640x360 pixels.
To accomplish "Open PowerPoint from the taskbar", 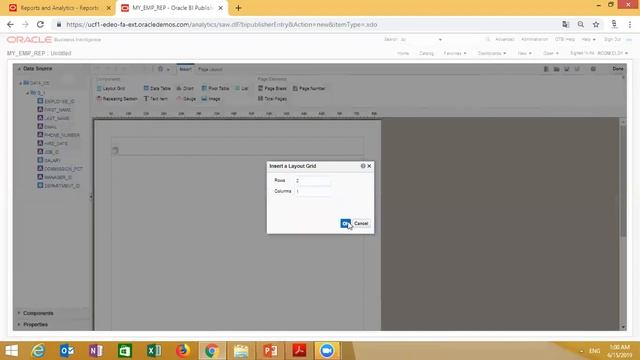I will pyautogui.click(x=270, y=351).
